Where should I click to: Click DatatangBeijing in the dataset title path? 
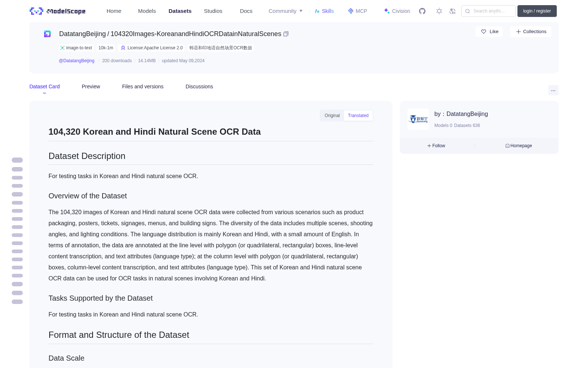coord(82,34)
